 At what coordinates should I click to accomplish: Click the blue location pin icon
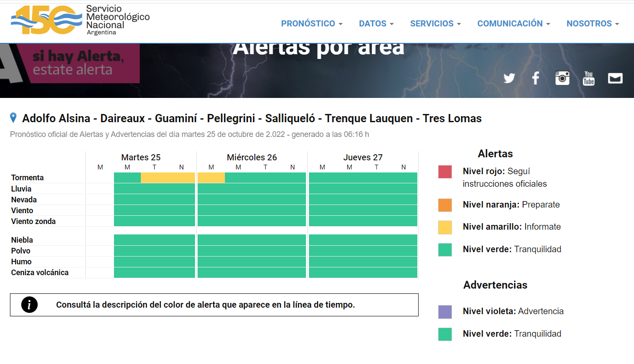(x=13, y=118)
